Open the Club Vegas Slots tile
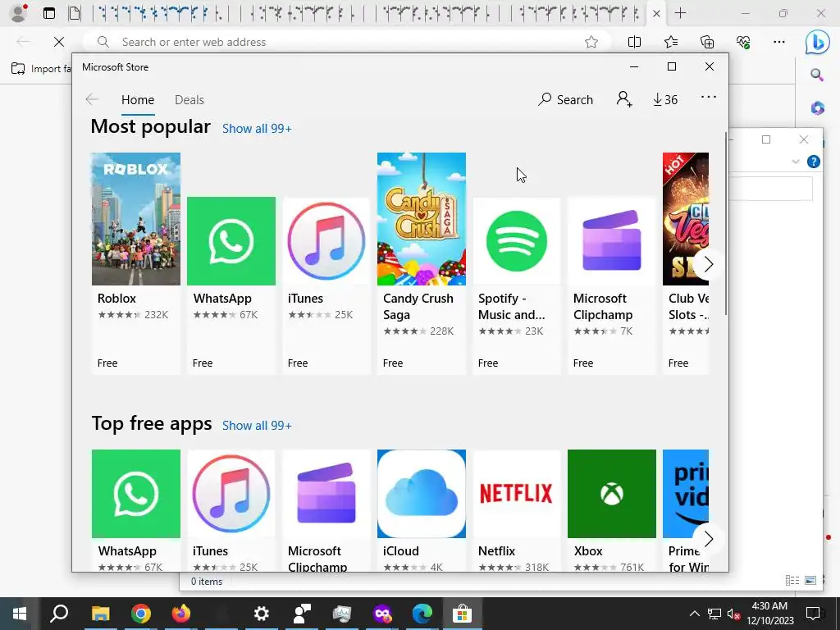Viewport: 840px width, 630px height. (686, 263)
